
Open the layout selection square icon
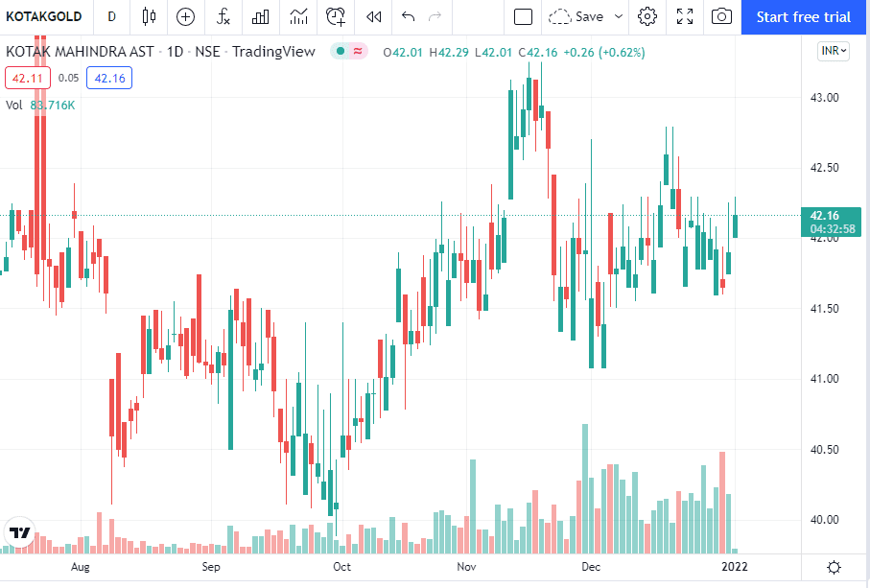click(x=523, y=16)
